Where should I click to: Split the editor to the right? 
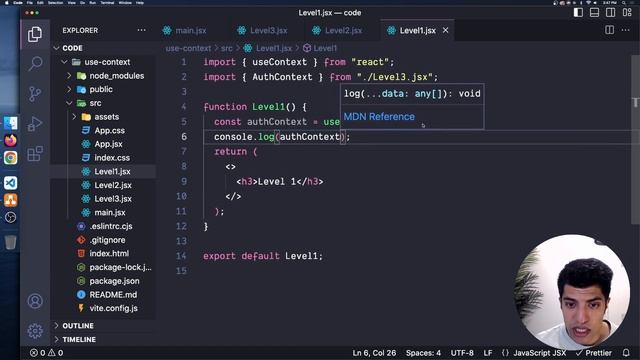click(609, 30)
